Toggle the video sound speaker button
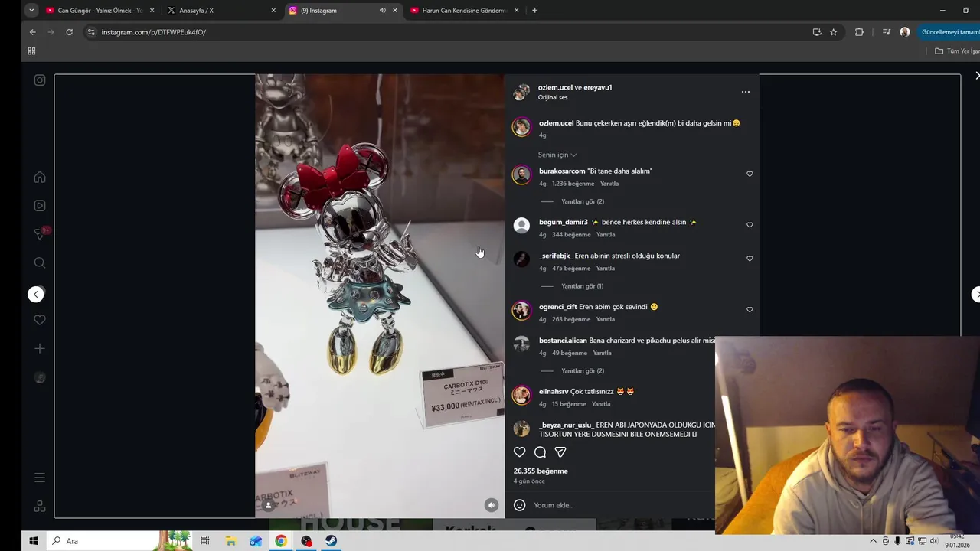Screen dimensions: 980x551 point(492,505)
